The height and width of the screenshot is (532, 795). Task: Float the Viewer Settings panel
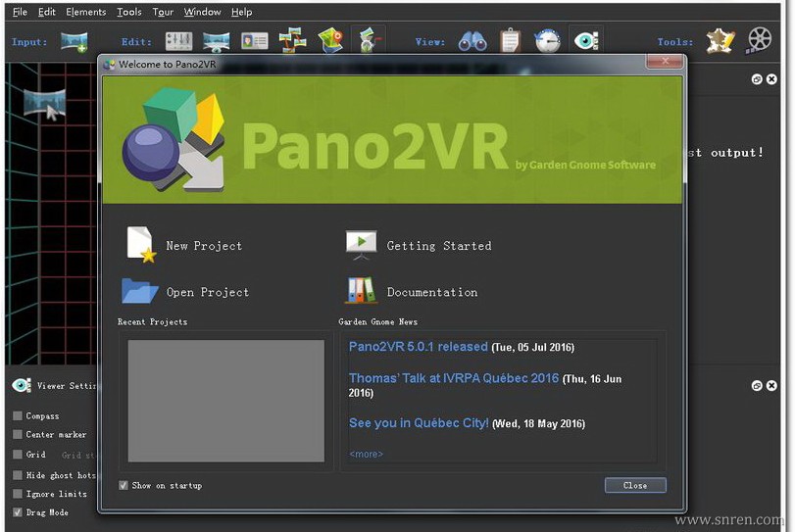pyautogui.click(x=757, y=386)
